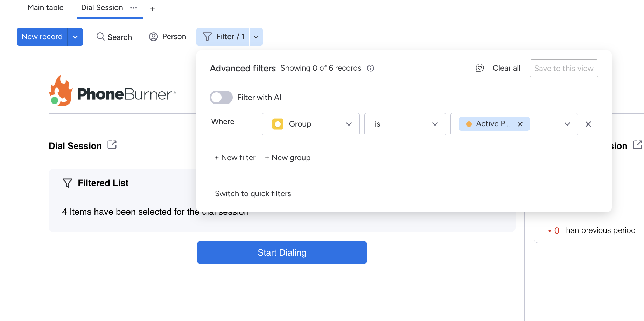This screenshot has width=644, height=321.
Task: Open info icon beside records count
Action: 370,68
